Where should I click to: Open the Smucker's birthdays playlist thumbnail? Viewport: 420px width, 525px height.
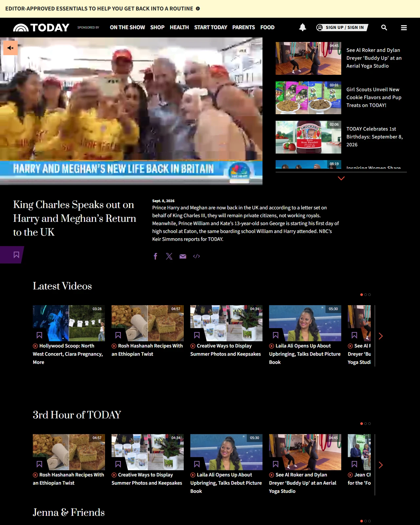pyautogui.click(x=308, y=137)
